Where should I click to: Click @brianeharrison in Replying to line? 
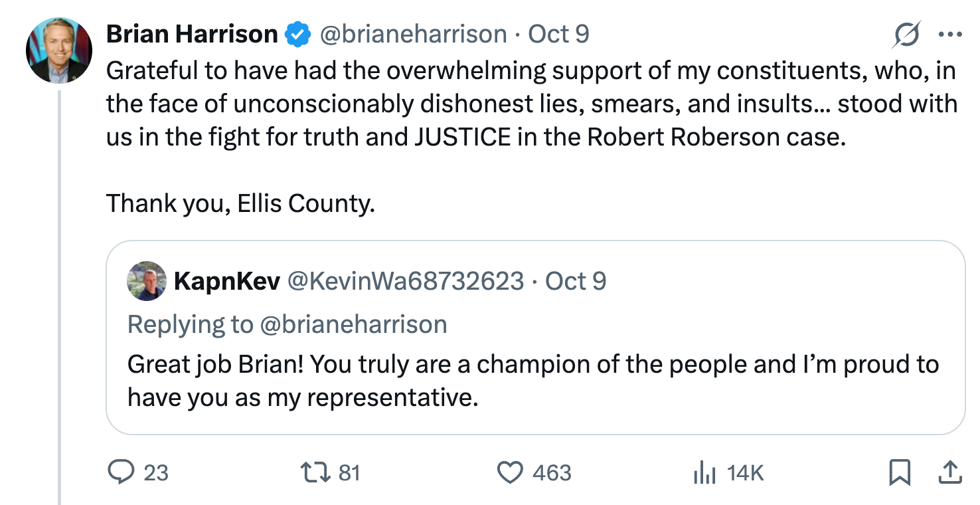pos(353,324)
